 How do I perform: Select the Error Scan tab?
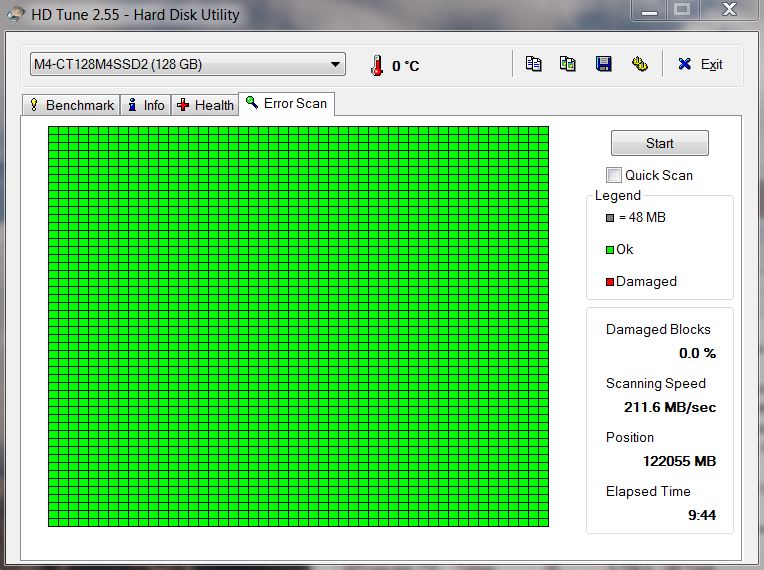286,104
